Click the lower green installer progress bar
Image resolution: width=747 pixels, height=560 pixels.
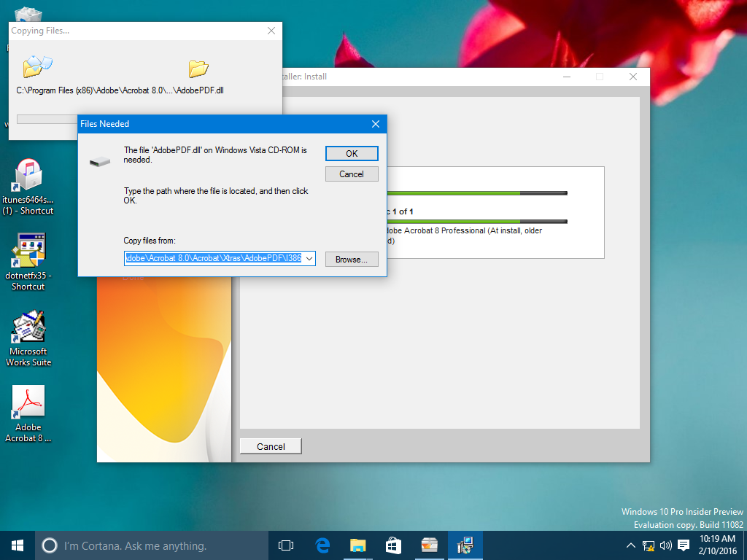476,222
